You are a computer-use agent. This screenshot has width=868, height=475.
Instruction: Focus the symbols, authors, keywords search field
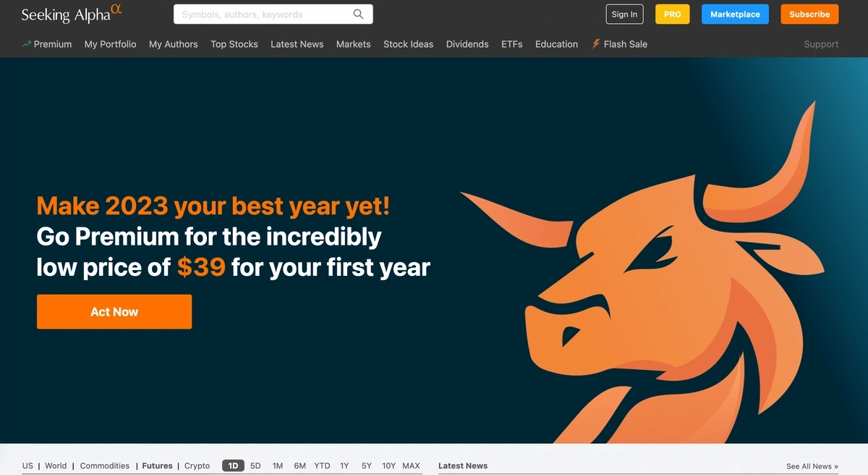[x=273, y=14]
